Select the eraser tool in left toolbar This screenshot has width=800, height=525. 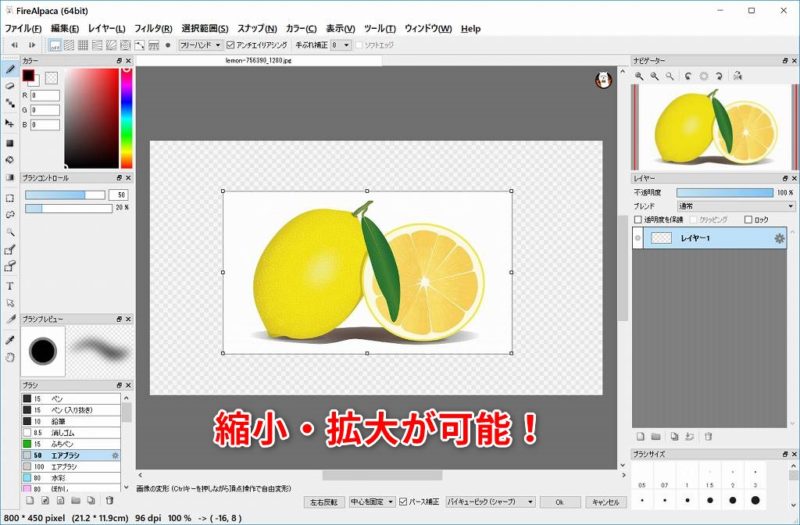click(10, 86)
